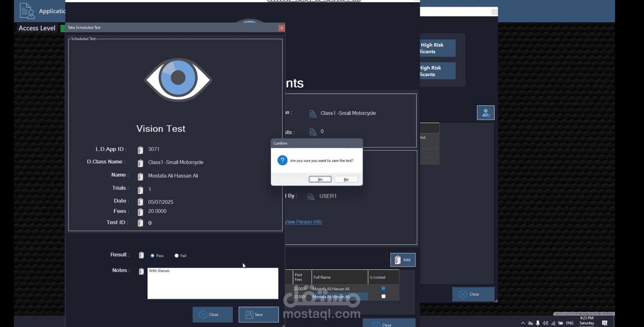Click No in the Confirm dialog

point(346,179)
